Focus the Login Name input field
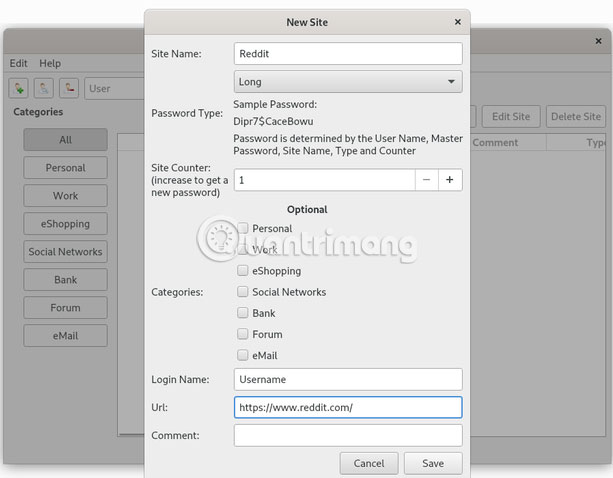The height and width of the screenshot is (478, 613). pyautogui.click(x=348, y=379)
